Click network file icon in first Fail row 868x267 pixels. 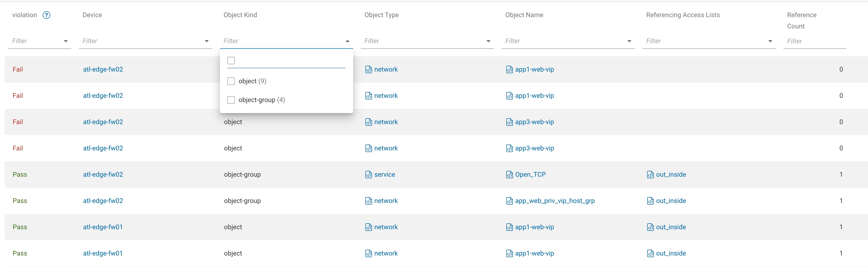point(368,69)
